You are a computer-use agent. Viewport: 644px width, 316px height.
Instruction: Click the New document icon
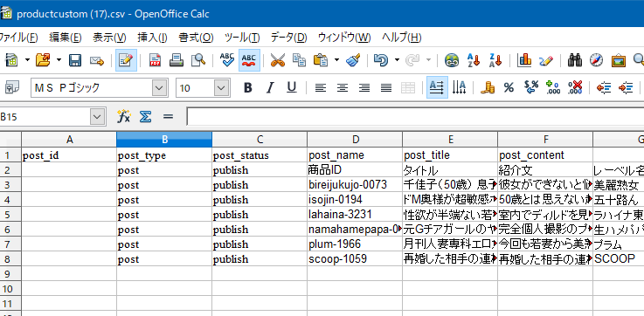click(x=11, y=61)
